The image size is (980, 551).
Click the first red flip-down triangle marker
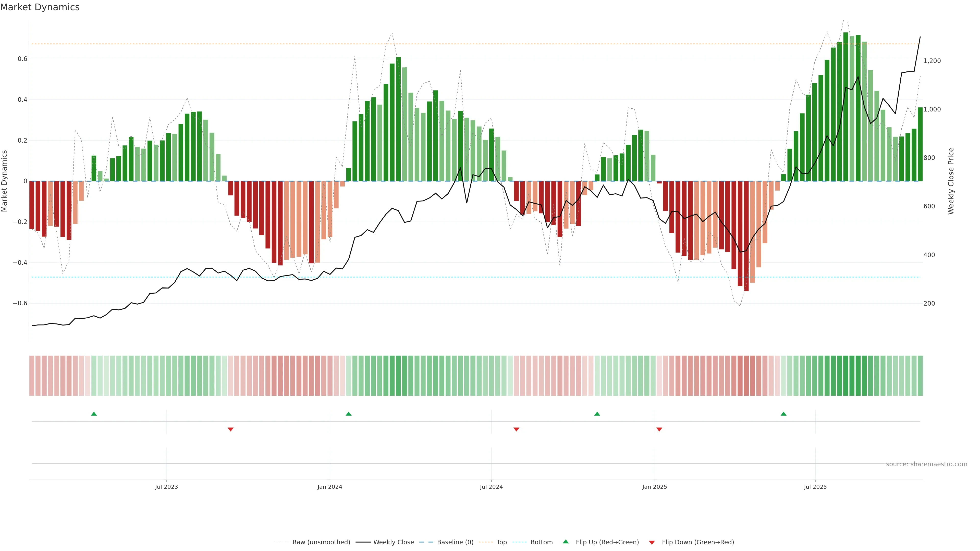click(x=230, y=429)
